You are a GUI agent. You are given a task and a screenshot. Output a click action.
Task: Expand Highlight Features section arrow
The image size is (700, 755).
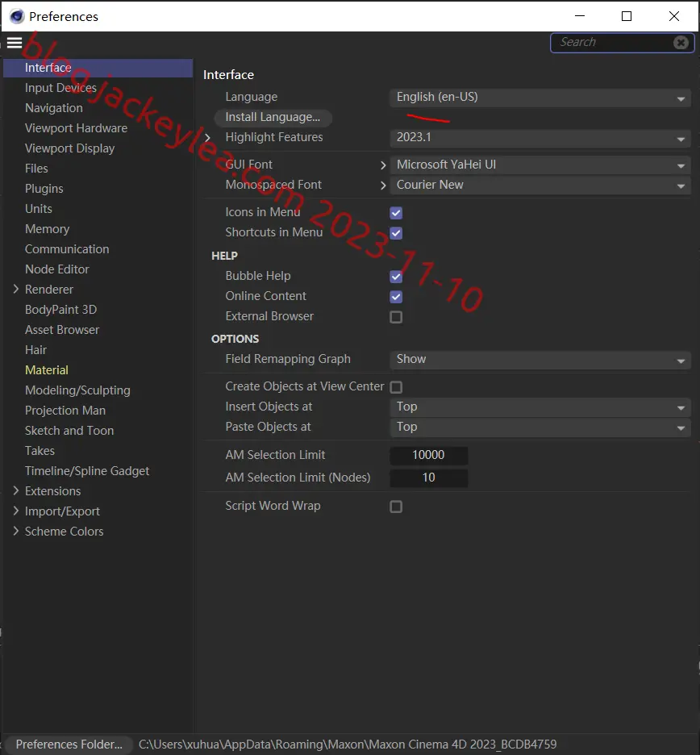pos(207,138)
